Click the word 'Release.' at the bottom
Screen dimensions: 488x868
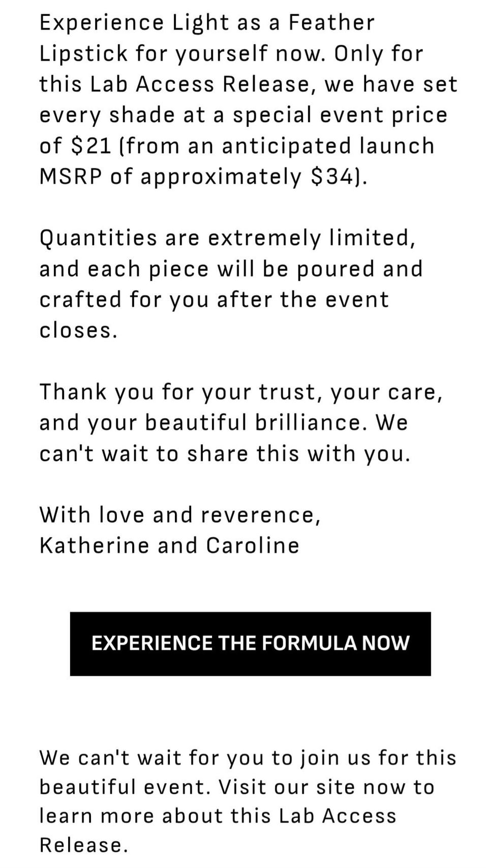point(83,845)
